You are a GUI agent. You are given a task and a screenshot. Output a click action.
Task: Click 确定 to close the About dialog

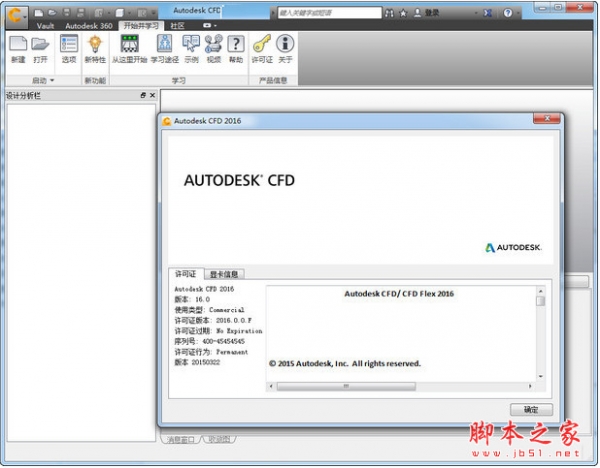pyautogui.click(x=531, y=409)
